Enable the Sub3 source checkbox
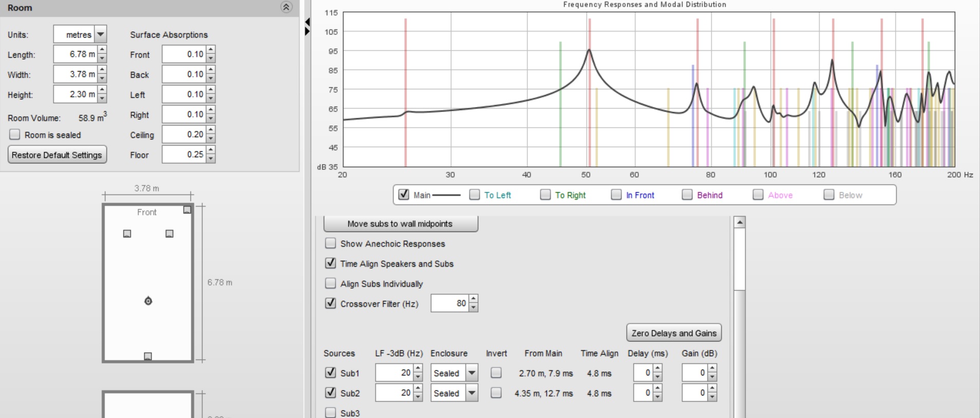 [x=331, y=413]
